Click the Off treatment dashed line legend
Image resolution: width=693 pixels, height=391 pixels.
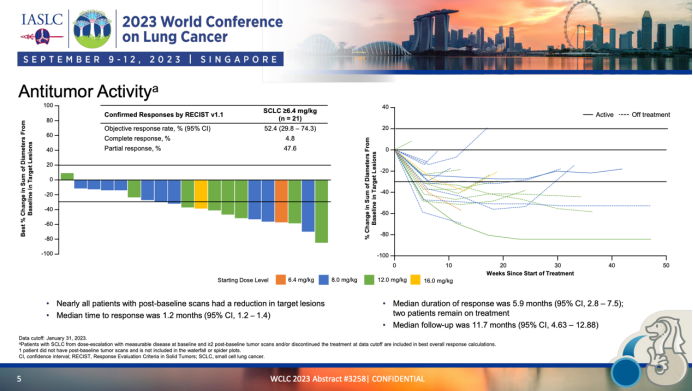(x=644, y=114)
